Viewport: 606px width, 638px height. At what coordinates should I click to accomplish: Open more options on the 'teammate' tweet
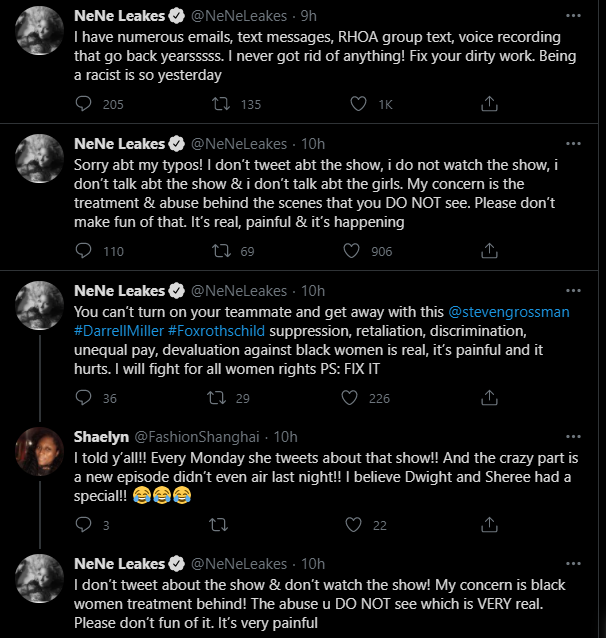coord(573,291)
